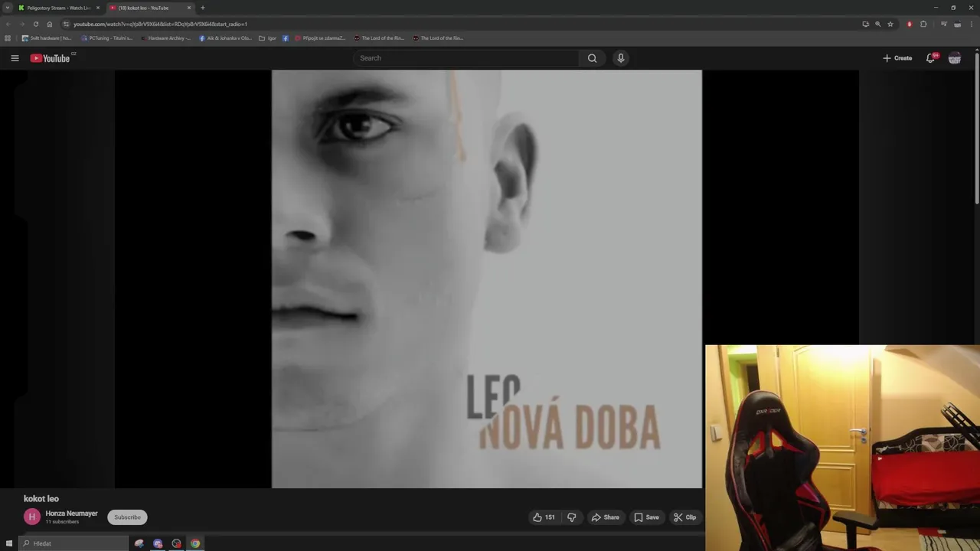
Task: Open Alk & Johanka Facebook bookmark
Action: 225,37
